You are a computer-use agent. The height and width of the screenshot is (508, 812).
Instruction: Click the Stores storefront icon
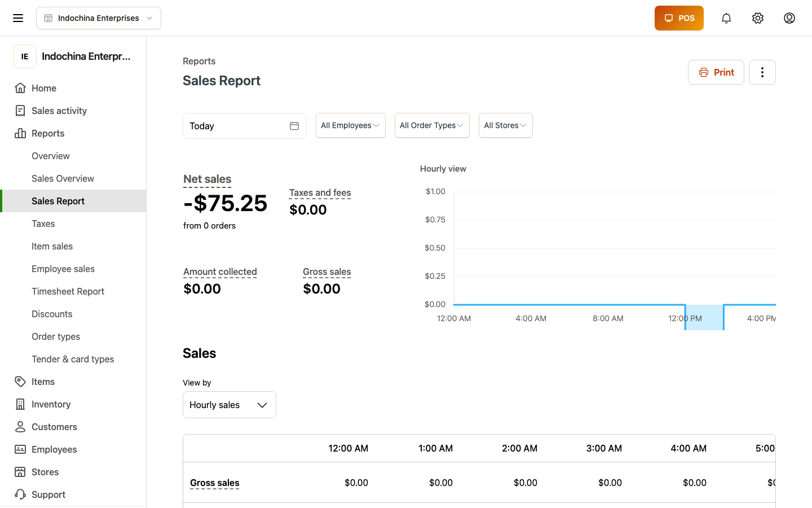pos(20,472)
